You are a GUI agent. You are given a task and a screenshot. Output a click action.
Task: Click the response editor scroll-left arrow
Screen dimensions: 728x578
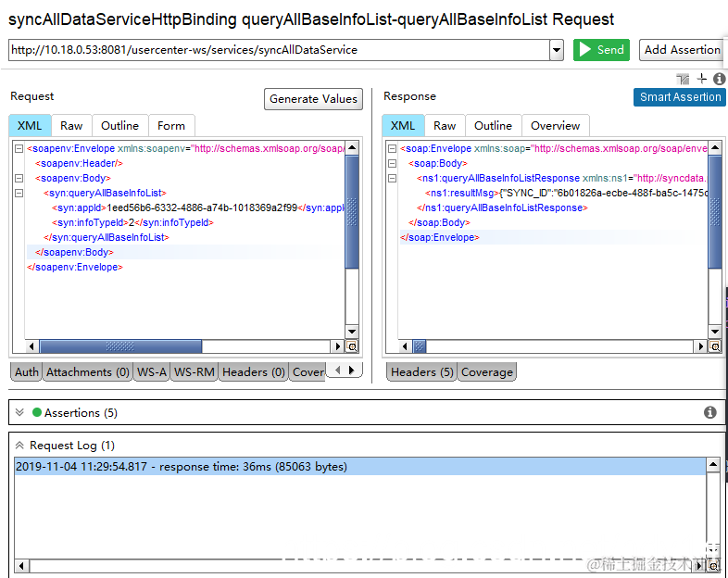click(405, 346)
